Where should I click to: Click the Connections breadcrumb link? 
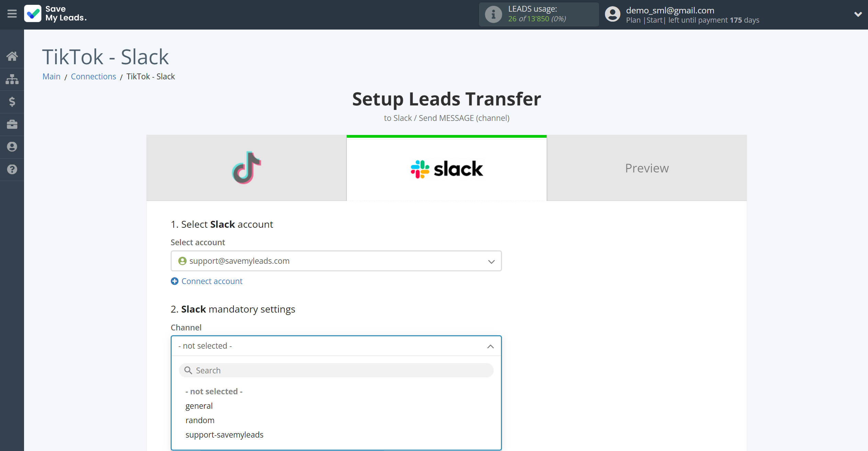(x=93, y=76)
